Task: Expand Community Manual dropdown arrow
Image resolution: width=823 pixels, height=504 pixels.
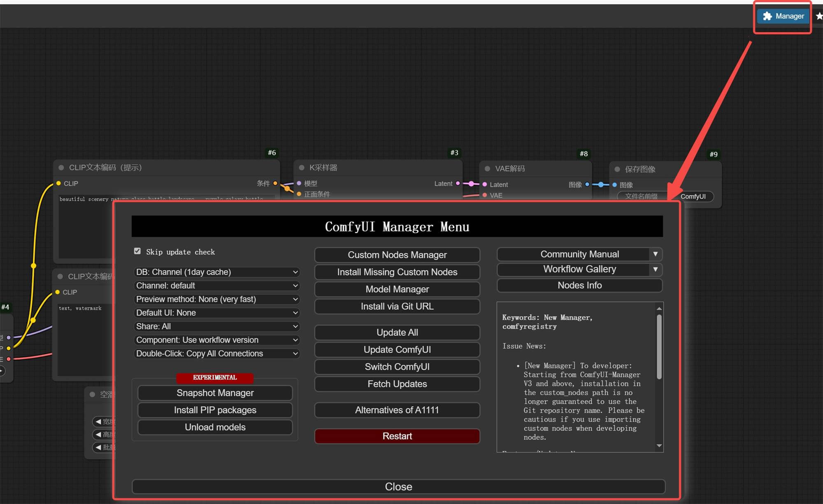Action: point(656,254)
